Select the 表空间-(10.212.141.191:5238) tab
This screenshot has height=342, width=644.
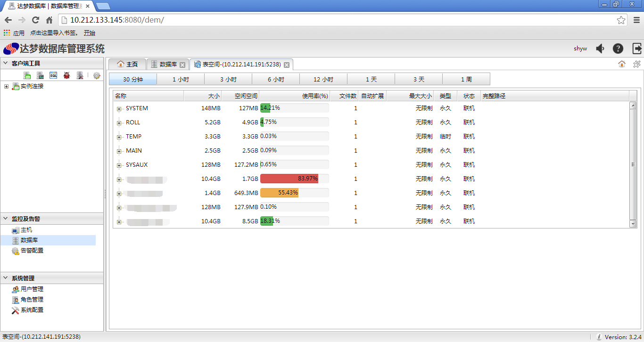click(x=241, y=64)
